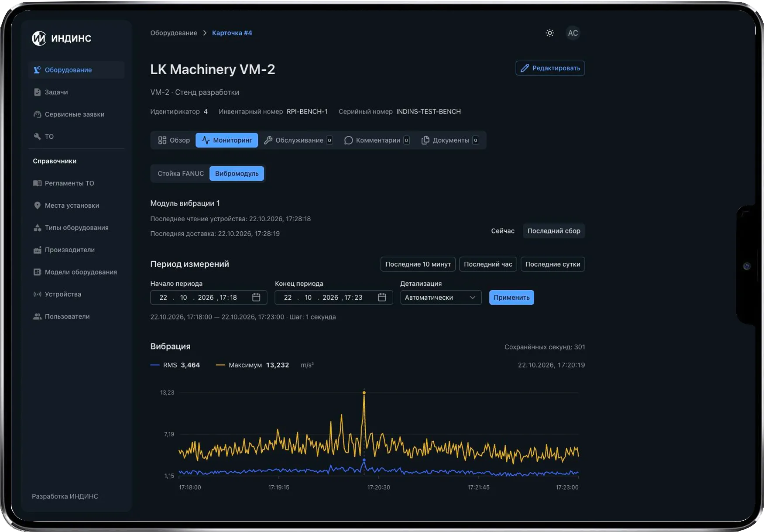Screen dimensions: 765x532
Task: Open Места установки reference
Action: click(76, 206)
